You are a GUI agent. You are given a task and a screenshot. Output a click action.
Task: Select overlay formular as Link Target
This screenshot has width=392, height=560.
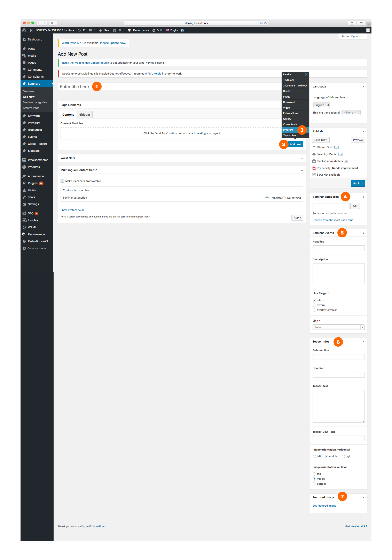tap(314, 310)
